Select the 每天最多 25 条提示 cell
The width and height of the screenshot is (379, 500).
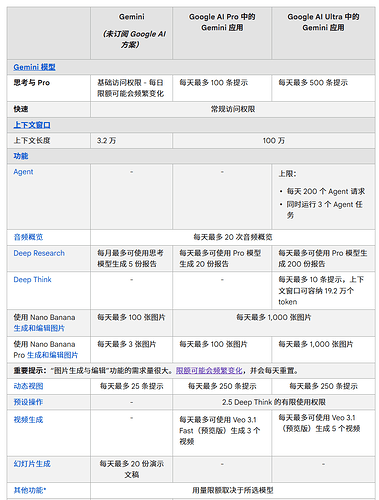pyautogui.click(x=132, y=386)
